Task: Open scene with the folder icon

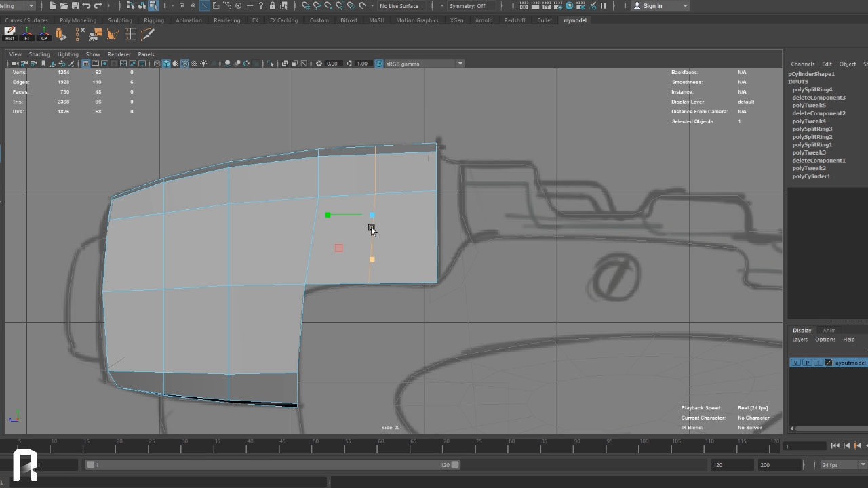Action: [x=63, y=6]
